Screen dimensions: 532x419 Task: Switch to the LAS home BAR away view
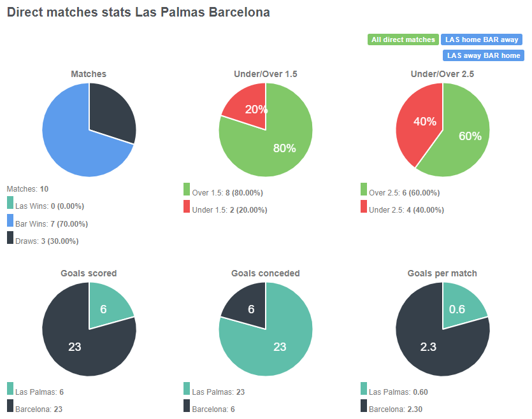pos(482,39)
